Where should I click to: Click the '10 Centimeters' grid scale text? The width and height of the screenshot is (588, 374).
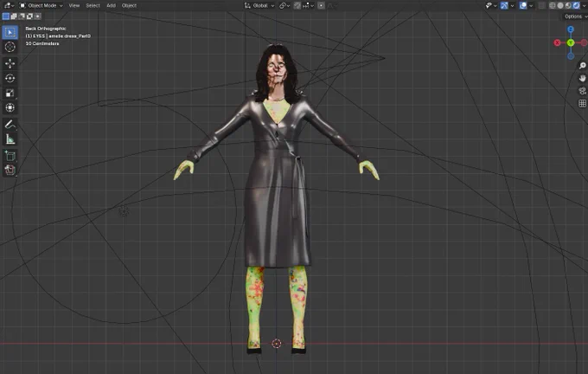tap(42, 43)
